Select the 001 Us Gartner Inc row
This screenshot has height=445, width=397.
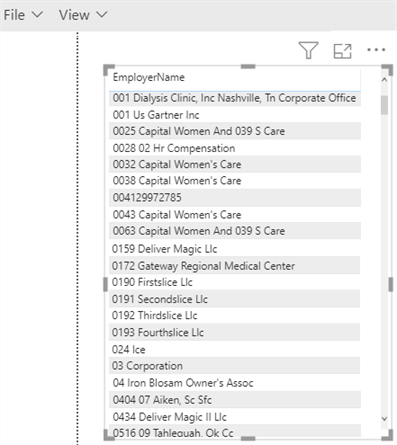coord(235,115)
